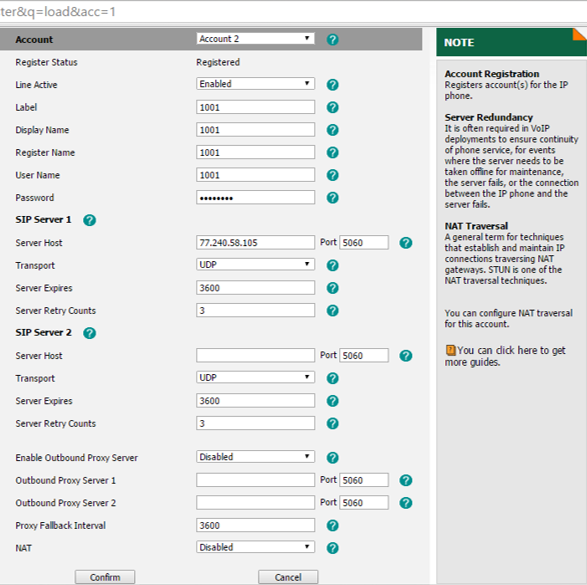Open Enable Outbound Proxy Server dropdown
Image resolution: width=587 pixels, height=585 pixels.
[x=255, y=457]
